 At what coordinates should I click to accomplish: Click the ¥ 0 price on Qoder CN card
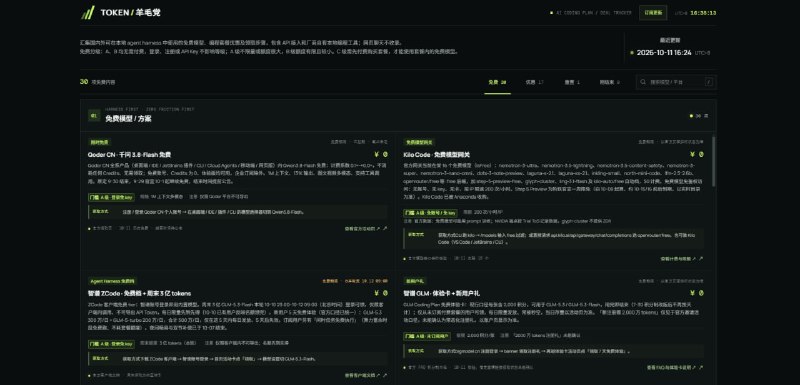click(x=381, y=155)
